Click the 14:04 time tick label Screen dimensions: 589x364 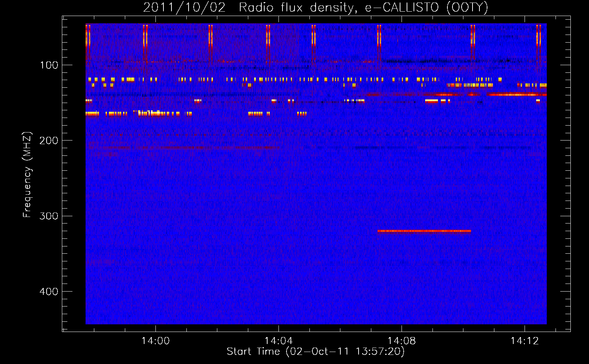[278, 341]
